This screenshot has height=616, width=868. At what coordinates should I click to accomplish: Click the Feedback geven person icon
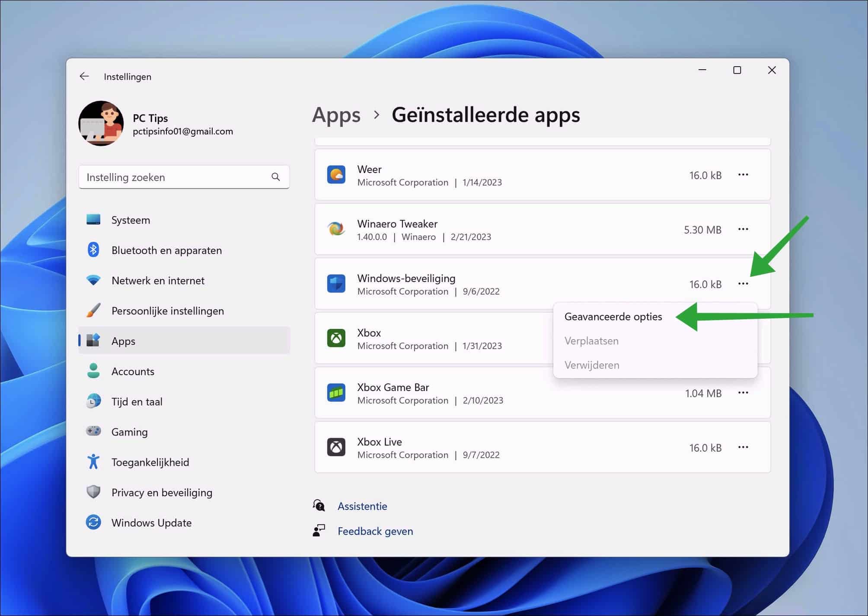point(319,531)
